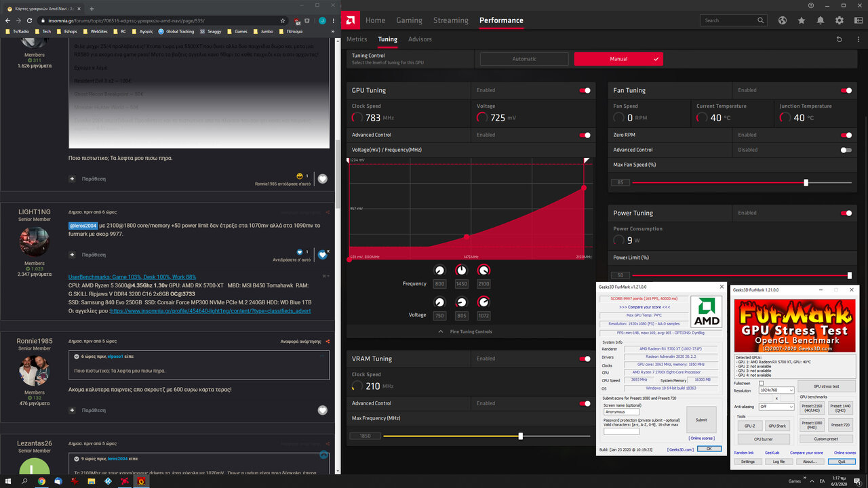The image size is (868, 488).
Task: Click VRAM Max Frequency slider handle
Action: click(x=521, y=436)
